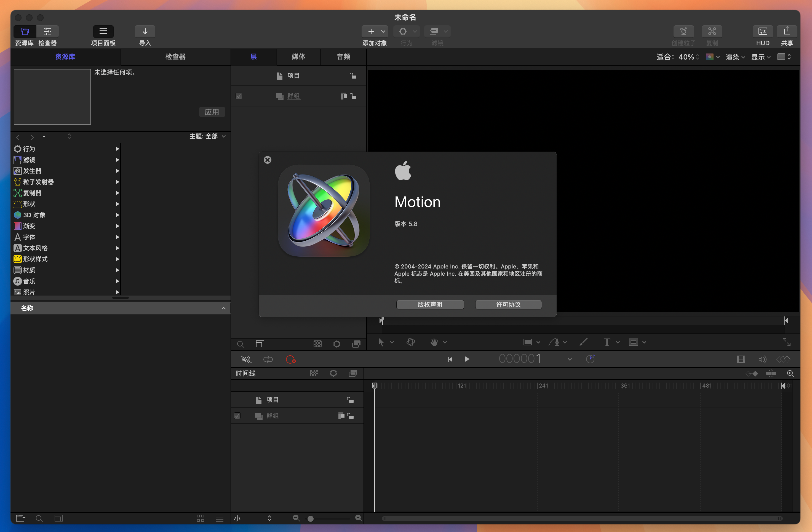This screenshot has height=532, width=812.
Task: Switch to the 资源库 tab
Action: [65, 57]
